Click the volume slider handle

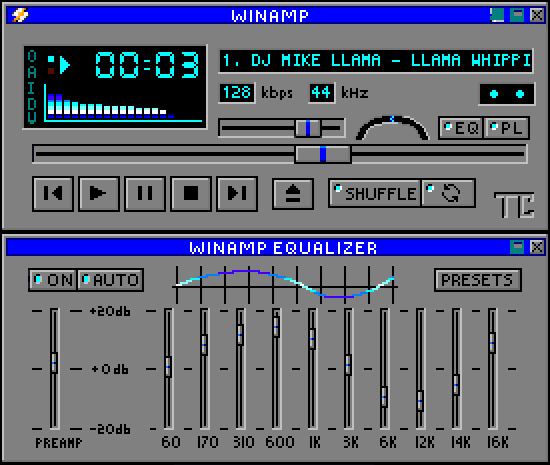tap(308, 128)
